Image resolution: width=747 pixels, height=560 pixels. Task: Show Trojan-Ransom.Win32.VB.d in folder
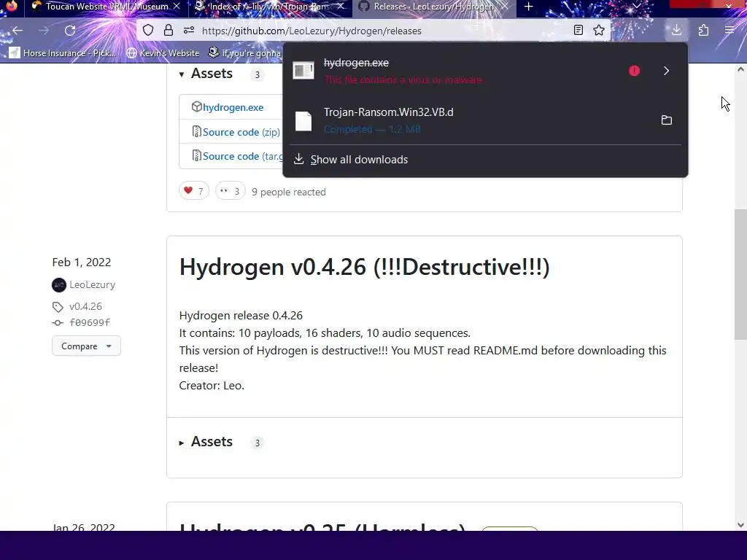(x=667, y=120)
